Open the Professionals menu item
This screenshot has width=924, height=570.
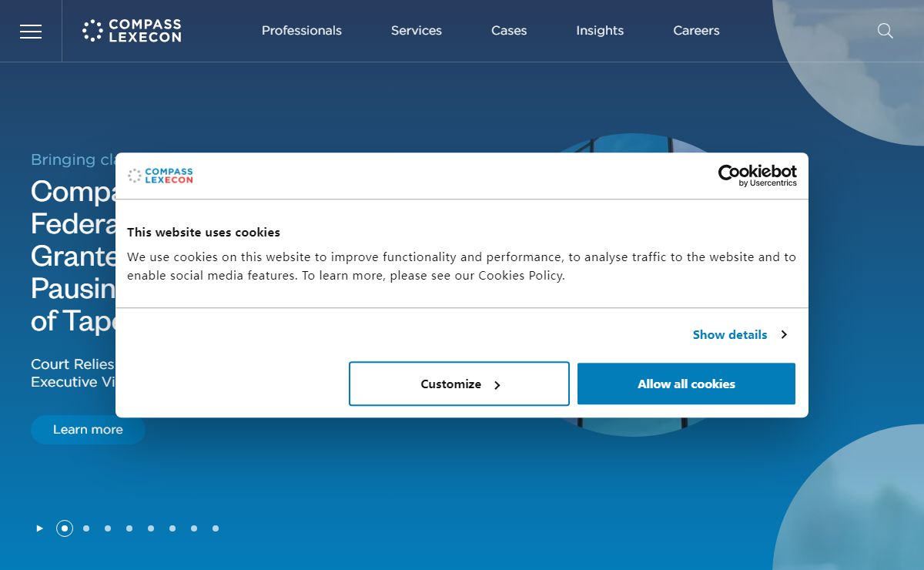coord(302,31)
